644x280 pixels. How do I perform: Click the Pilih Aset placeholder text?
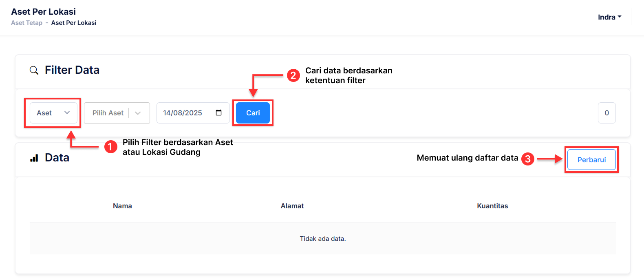point(108,113)
